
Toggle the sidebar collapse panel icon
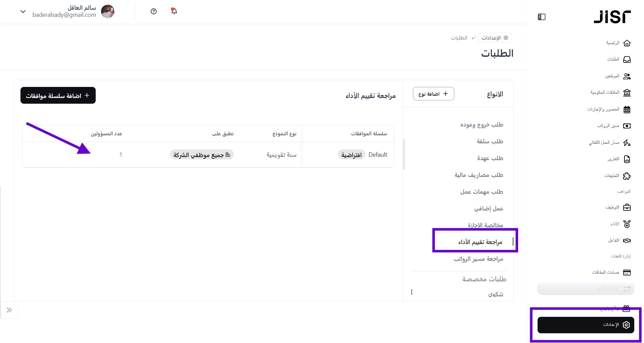tap(542, 17)
